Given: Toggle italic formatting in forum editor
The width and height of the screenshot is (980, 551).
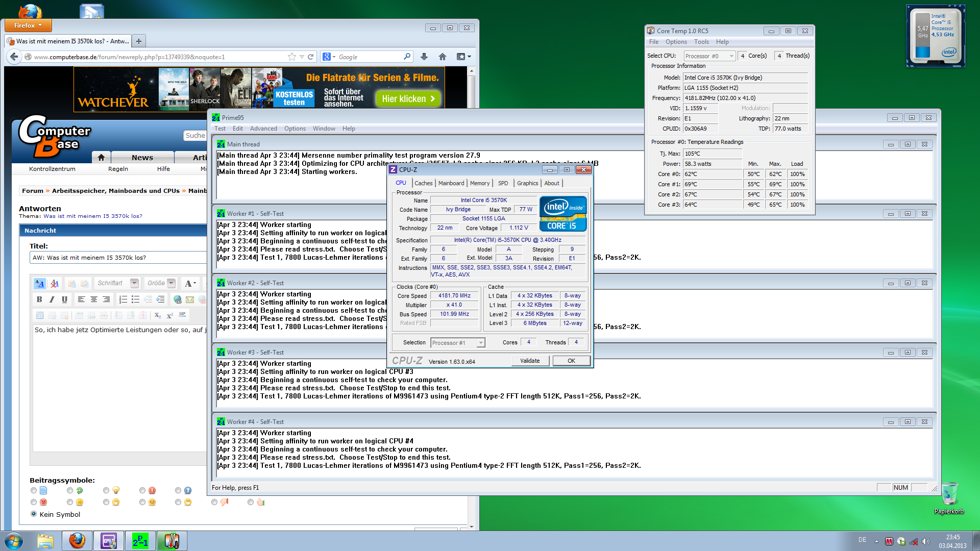Looking at the screenshot, I should [52, 299].
